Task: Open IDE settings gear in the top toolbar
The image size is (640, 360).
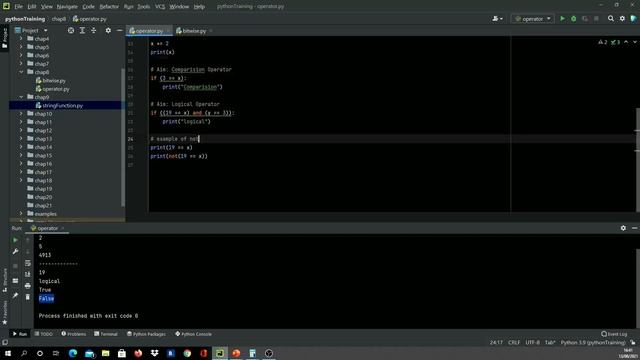Action: pyautogui.click(x=622, y=19)
